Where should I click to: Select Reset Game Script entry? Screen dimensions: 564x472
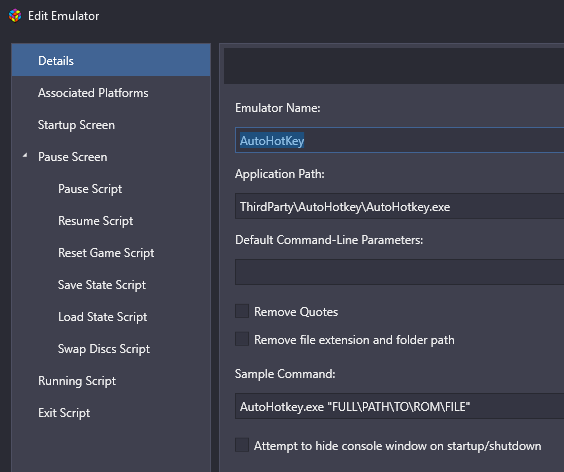point(111,253)
